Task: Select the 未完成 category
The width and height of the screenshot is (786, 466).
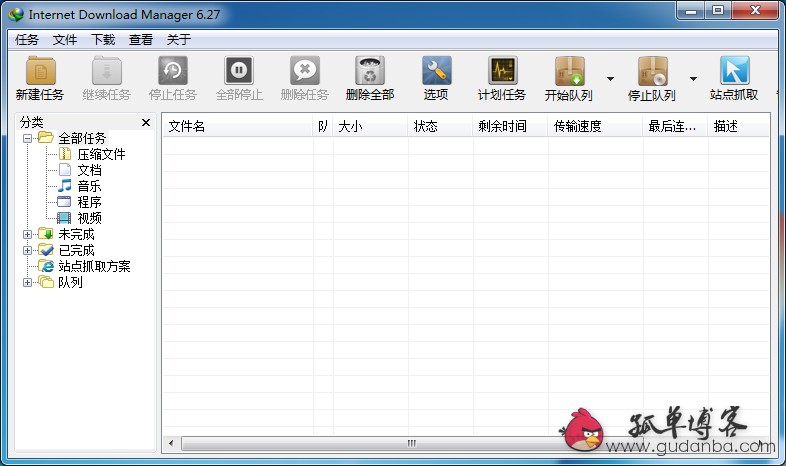Action: tap(76, 234)
